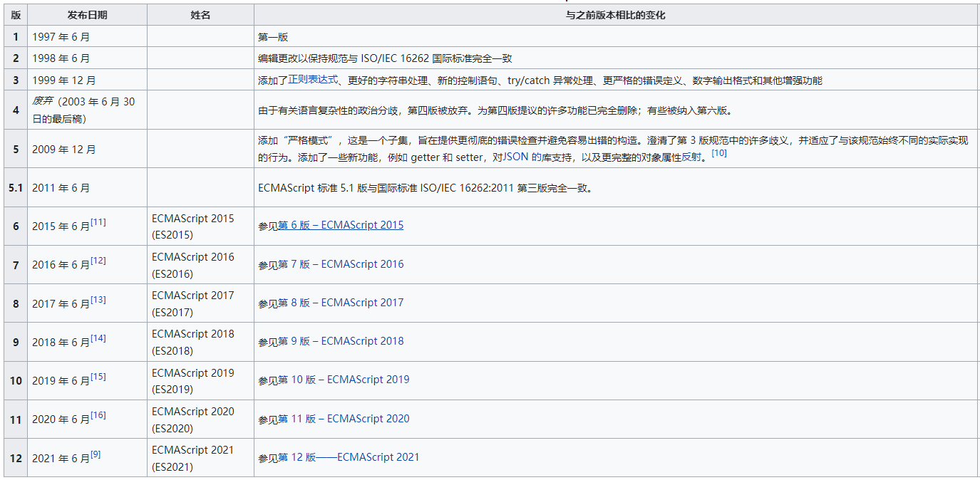The image size is (980, 480).
Task: Open the 正则表达式 link
Action: (x=313, y=80)
